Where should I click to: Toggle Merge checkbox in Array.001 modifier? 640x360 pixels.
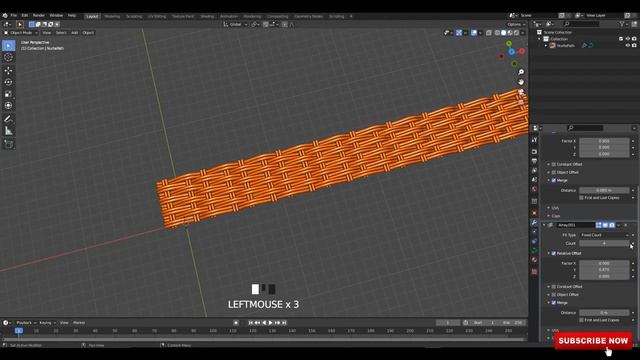coord(554,303)
